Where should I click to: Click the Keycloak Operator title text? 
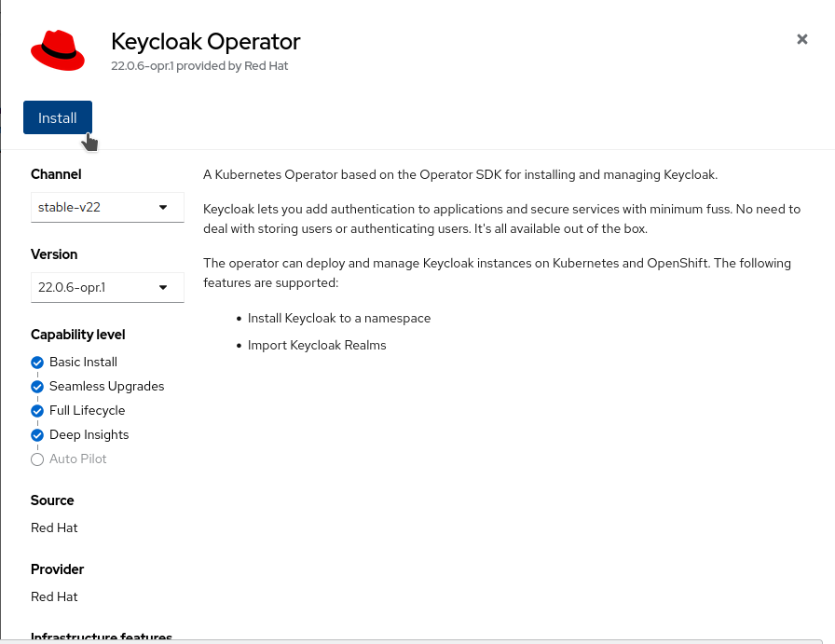(x=206, y=42)
